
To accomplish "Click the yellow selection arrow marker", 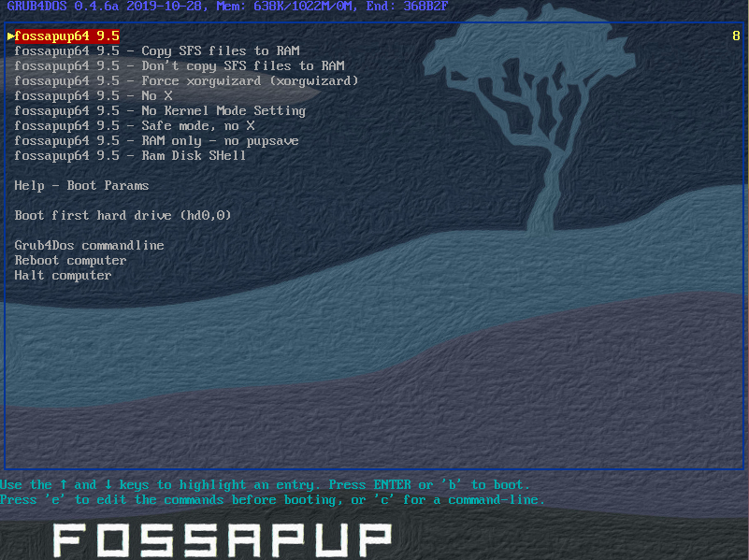I will point(10,36).
